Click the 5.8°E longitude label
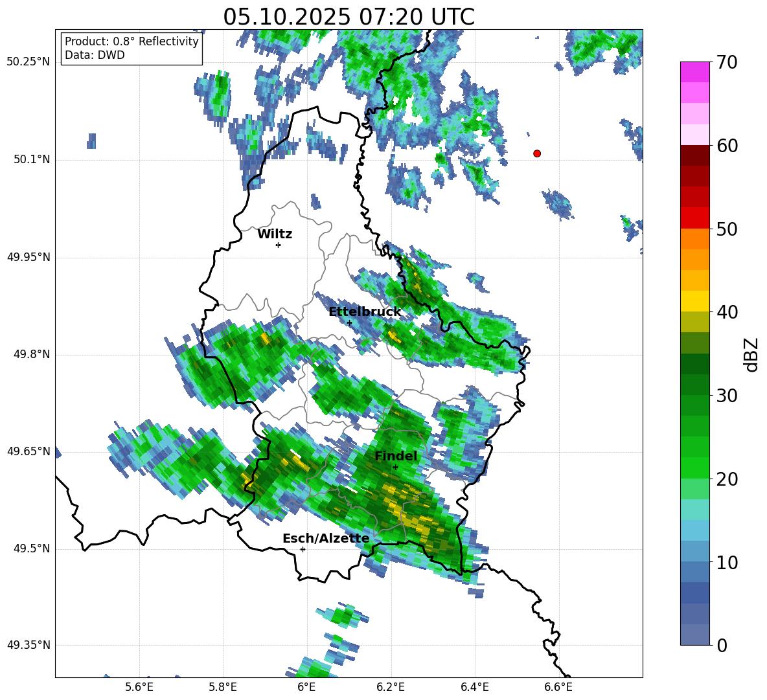Viewport: 767px width, 700px height. 223,687
